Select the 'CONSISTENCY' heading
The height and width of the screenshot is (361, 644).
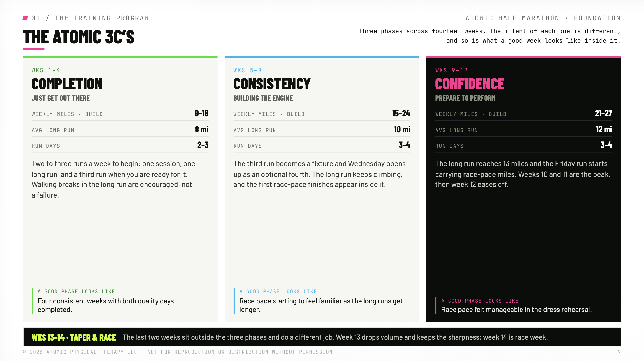[x=272, y=84]
